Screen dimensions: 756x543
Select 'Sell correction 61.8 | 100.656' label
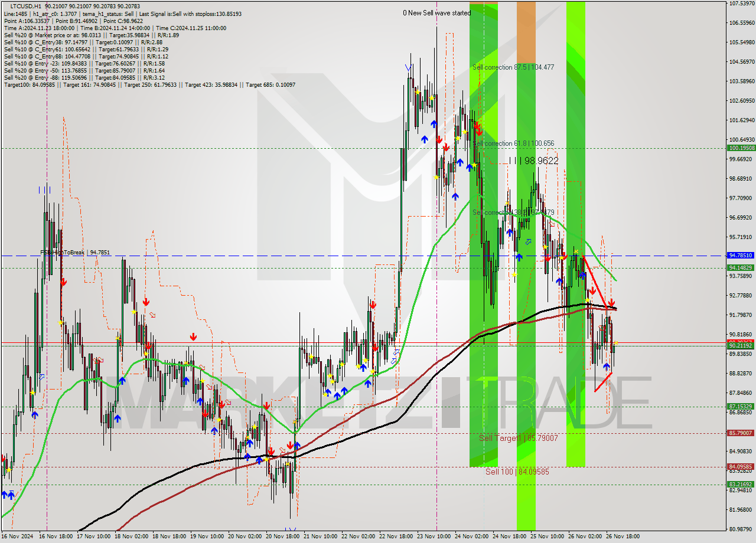[x=513, y=143]
